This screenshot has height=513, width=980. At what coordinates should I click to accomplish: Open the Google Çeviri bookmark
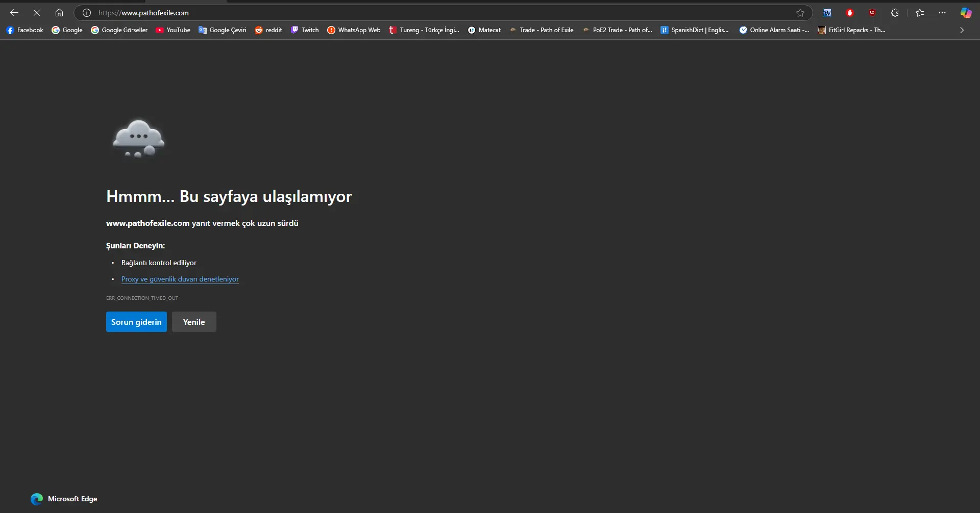pyautogui.click(x=223, y=30)
